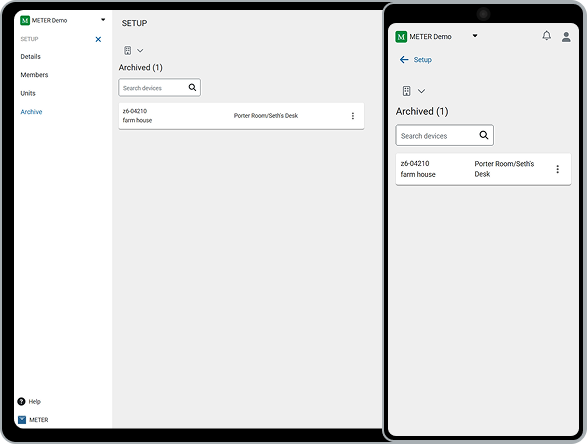Screen dimensions: 587x444
Task: Open the METER Demo dropdown in the phone view
Action: point(475,36)
